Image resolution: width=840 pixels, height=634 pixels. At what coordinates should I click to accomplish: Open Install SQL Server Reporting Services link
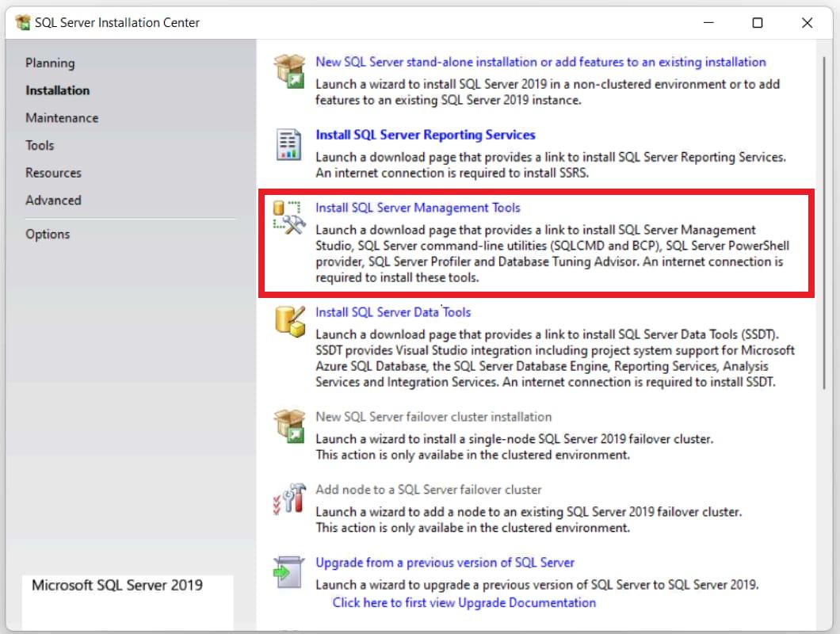coord(426,135)
